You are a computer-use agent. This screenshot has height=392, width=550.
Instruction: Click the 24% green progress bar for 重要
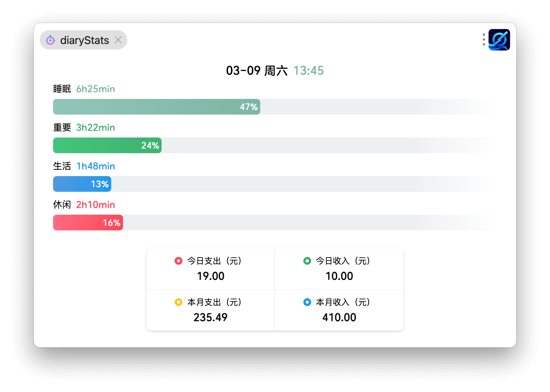click(107, 145)
